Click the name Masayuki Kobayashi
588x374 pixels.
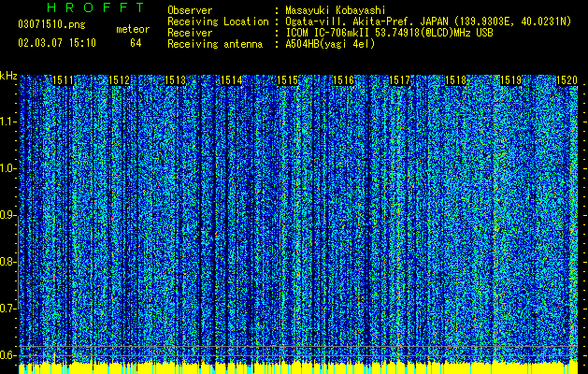tap(336, 10)
